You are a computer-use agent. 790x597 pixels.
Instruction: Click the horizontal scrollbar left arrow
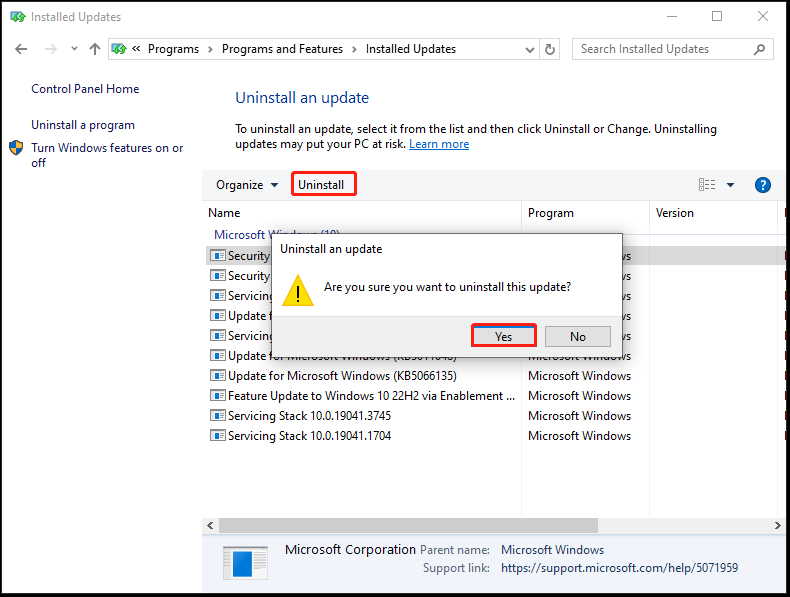[210, 525]
